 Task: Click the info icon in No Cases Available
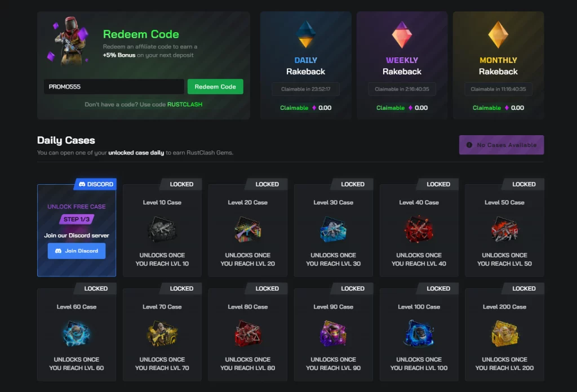click(x=469, y=145)
